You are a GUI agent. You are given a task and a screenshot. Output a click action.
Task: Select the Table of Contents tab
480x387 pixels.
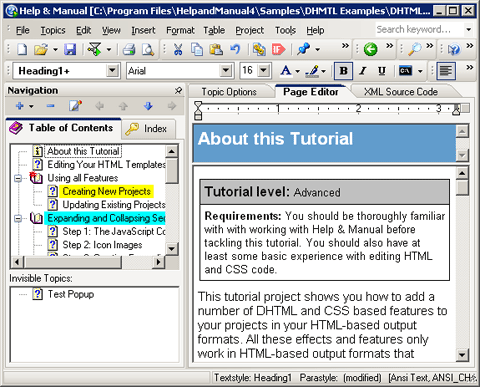coord(63,128)
